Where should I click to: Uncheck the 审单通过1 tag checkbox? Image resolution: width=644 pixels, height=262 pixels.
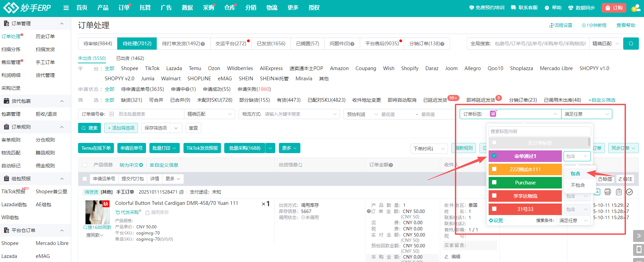pyautogui.click(x=494, y=156)
